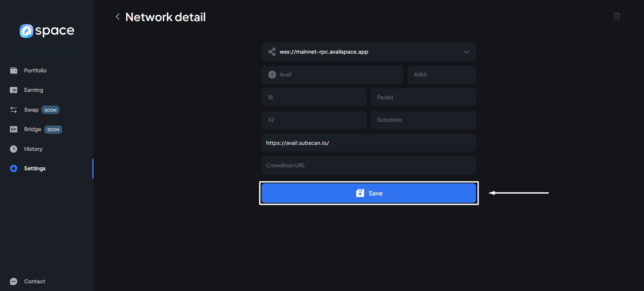Click the AVAIL symbol field
Screen dimensions: 644x291
tap(441, 75)
